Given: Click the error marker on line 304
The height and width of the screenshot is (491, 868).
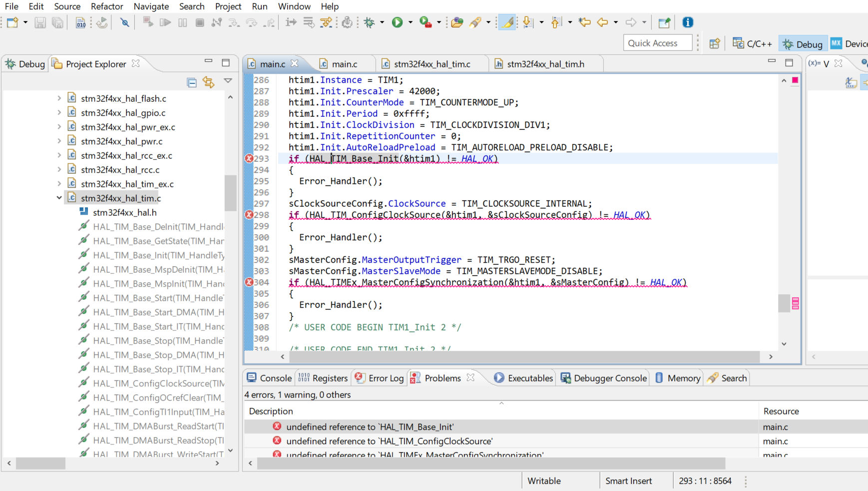Looking at the screenshot, I should [x=249, y=282].
